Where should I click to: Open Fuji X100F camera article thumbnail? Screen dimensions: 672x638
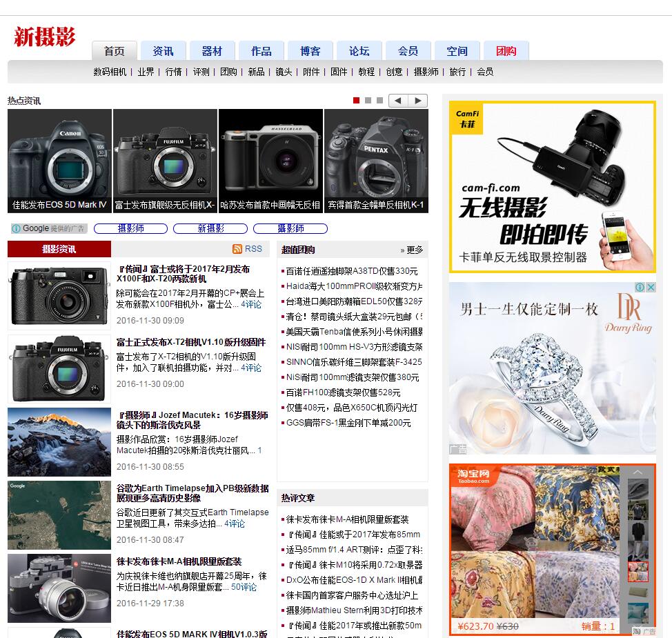pyautogui.click(x=59, y=296)
